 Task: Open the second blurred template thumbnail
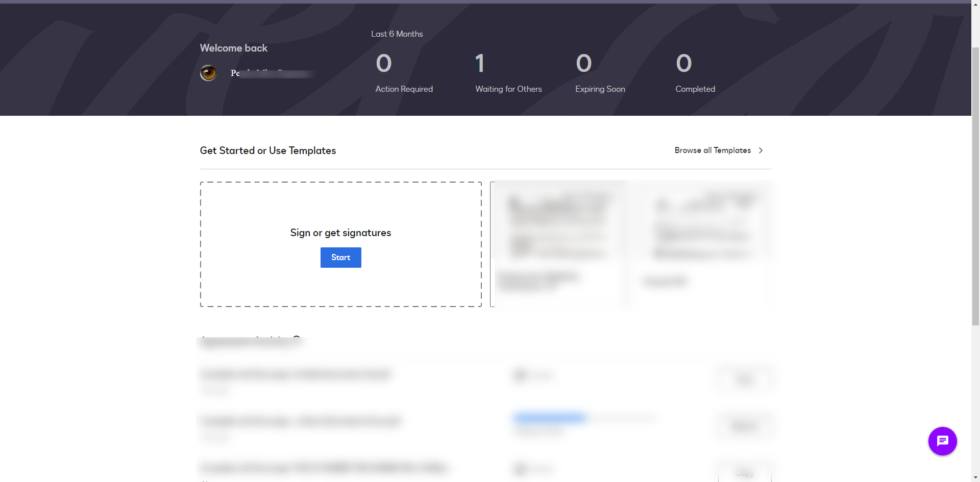703,243
